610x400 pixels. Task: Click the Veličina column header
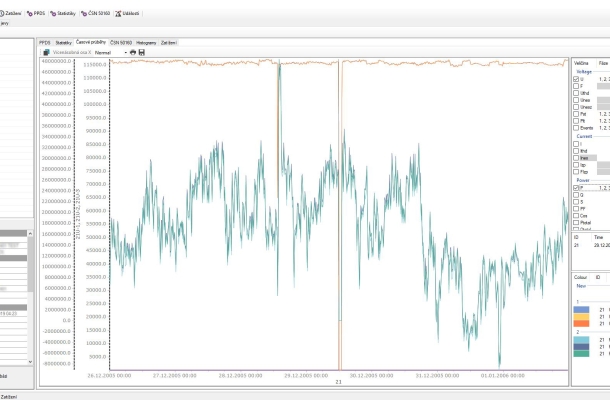(582, 62)
